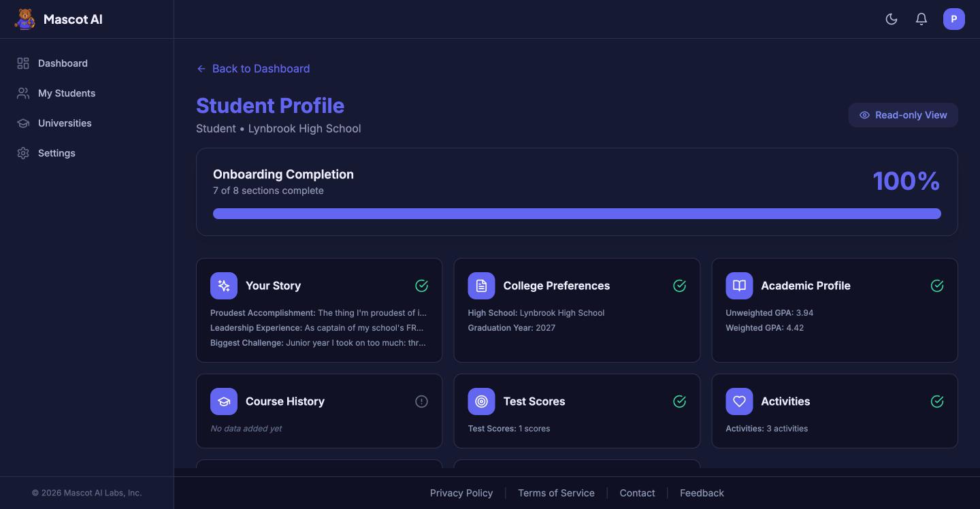The width and height of the screenshot is (980, 509).
Task: Click the College Preferences completed checkmark
Action: 680,286
